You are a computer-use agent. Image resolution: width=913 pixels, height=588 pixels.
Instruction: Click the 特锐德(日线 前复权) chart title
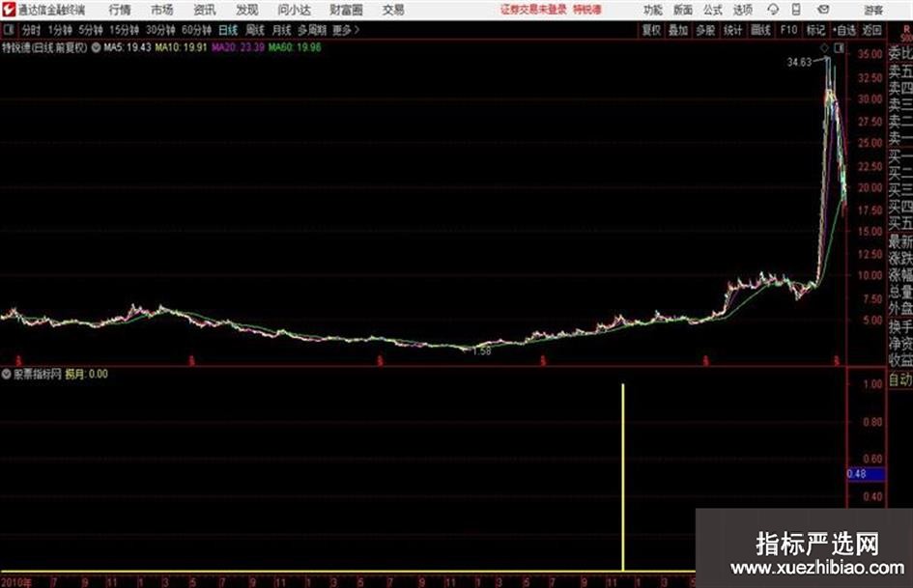pos(44,47)
